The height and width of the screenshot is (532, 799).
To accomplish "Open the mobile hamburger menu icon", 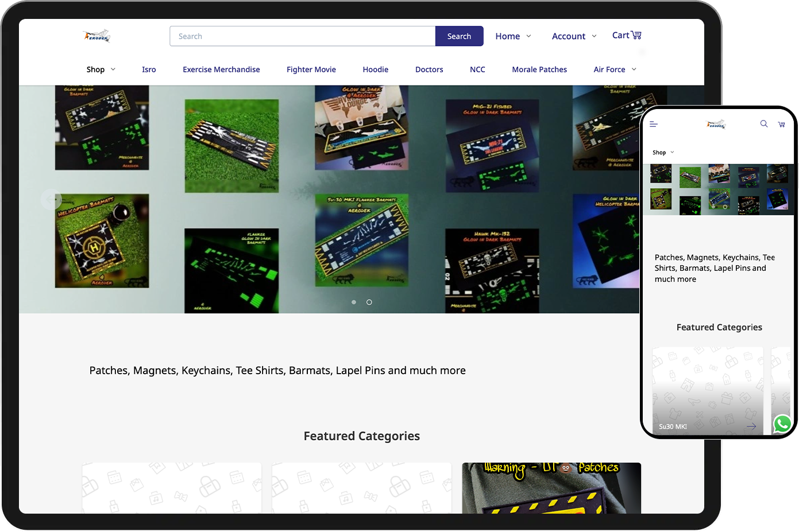I will tap(654, 124).
